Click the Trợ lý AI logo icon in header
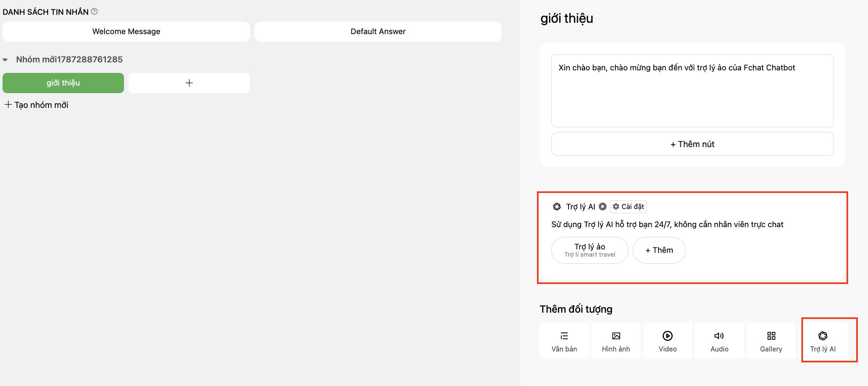868x386 pixels. pyautogui.click(x=557, y=206)
